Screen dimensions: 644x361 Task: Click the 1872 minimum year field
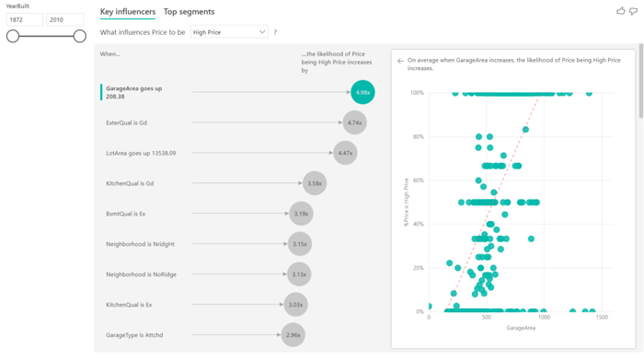point(25,19)
